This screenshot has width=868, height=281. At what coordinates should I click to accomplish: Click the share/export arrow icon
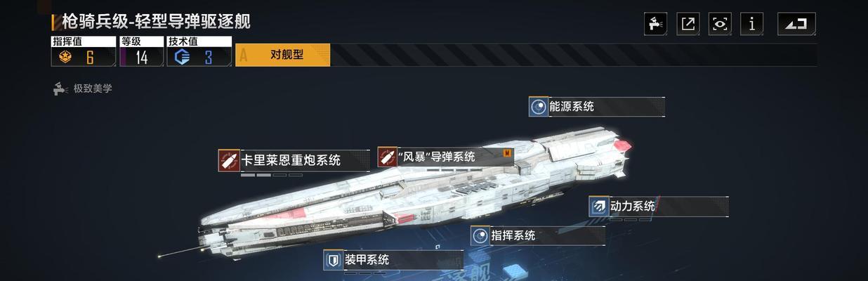pos(688,24)
